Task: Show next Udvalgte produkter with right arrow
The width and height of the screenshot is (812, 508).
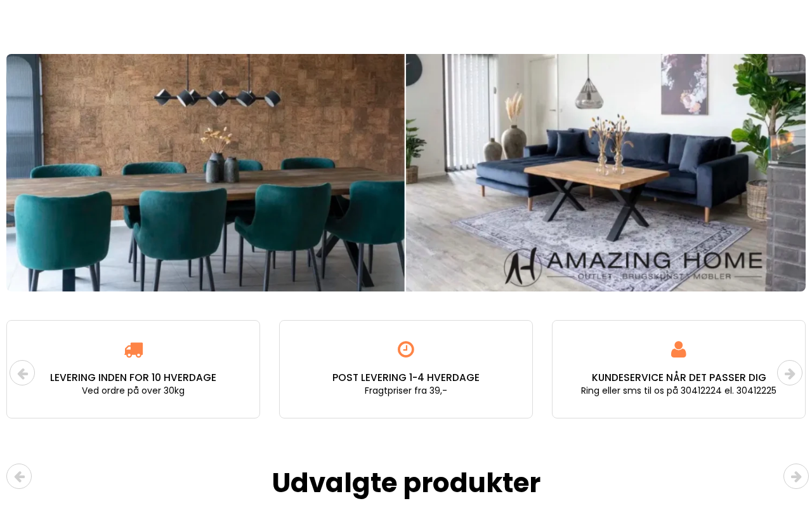Action: tap(796, 476)
